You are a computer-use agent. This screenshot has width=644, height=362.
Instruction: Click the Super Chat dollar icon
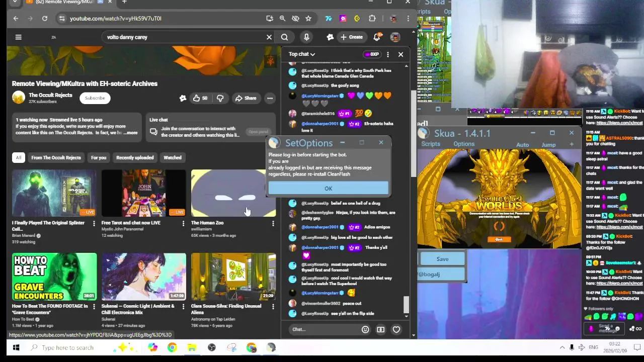381,329
